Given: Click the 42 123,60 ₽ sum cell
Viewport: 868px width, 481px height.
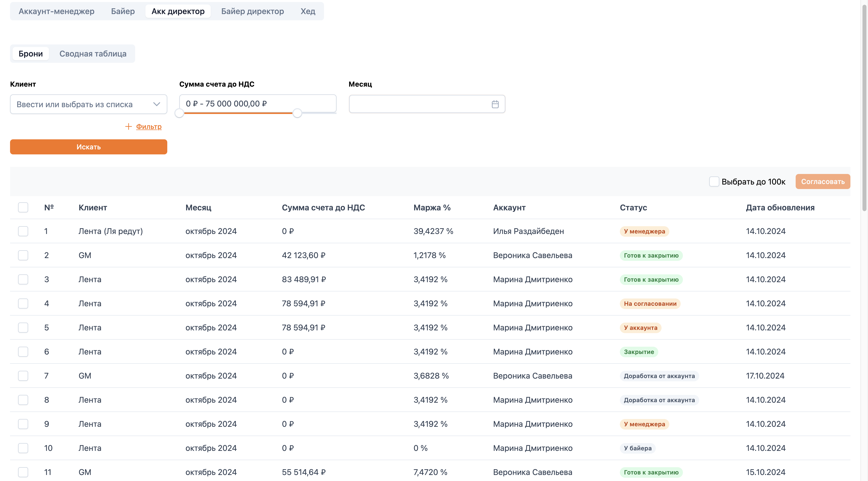Looking at the screenshot, I should 304,255.
